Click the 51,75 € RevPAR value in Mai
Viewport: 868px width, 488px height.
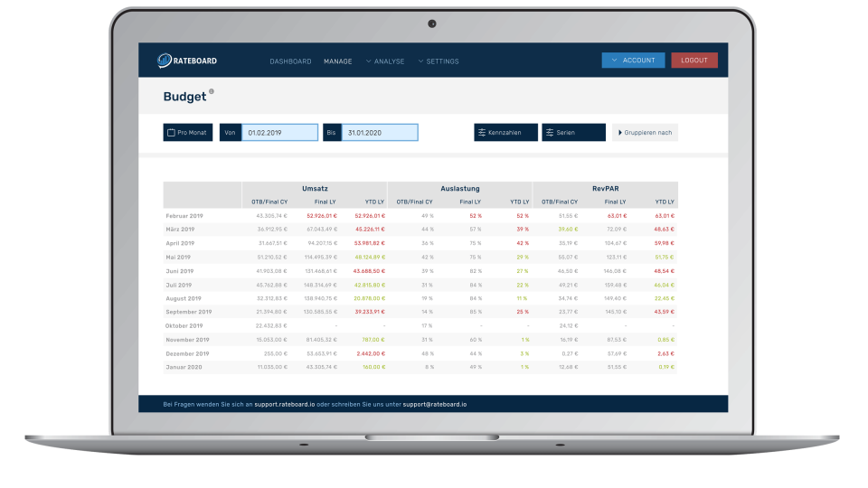[x=665, y=258]
